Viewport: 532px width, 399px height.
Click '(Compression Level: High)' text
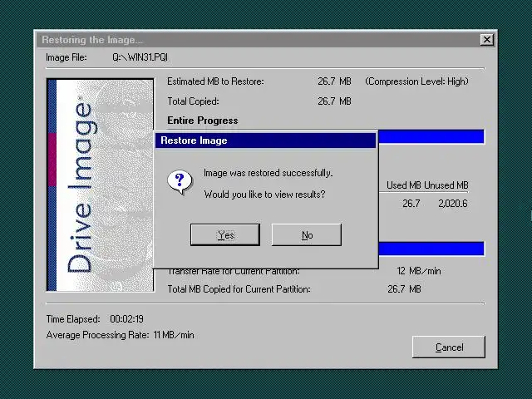(x=416, y=81)
